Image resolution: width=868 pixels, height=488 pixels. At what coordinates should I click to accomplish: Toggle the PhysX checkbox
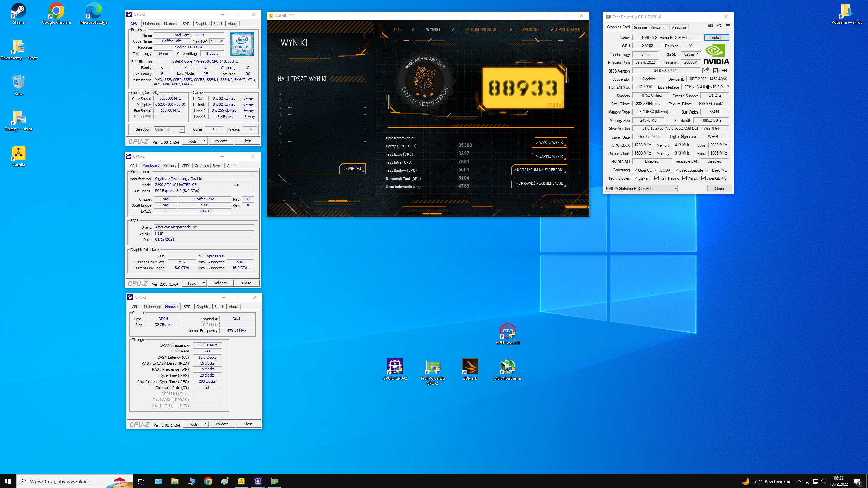[x=684, y=178]
